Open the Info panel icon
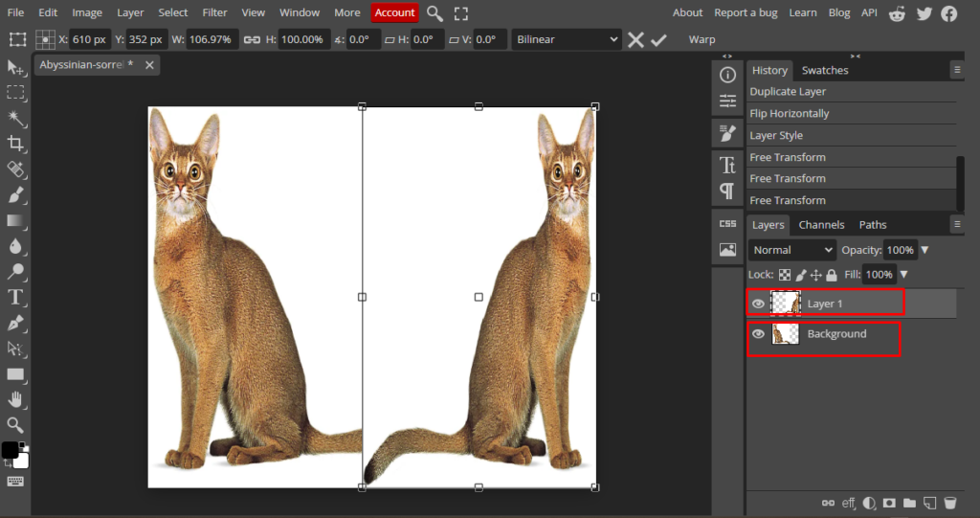The width and height of the screenshot is (980, 518). (727, 75)
